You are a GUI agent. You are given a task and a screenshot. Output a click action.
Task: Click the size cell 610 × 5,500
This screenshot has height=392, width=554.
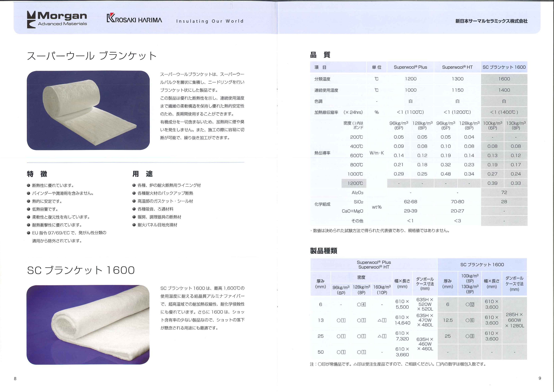(x=402, y=304)
